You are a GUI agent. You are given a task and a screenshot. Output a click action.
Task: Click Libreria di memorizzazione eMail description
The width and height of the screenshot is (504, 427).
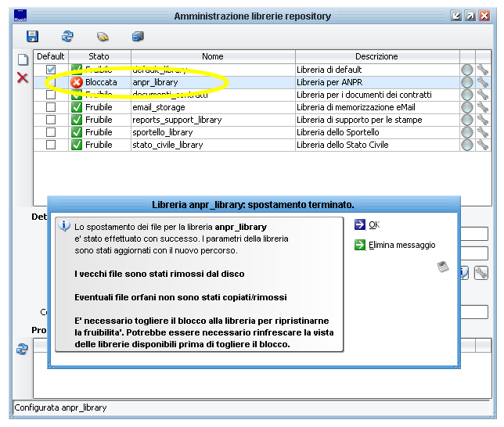(x=356, y=107)
